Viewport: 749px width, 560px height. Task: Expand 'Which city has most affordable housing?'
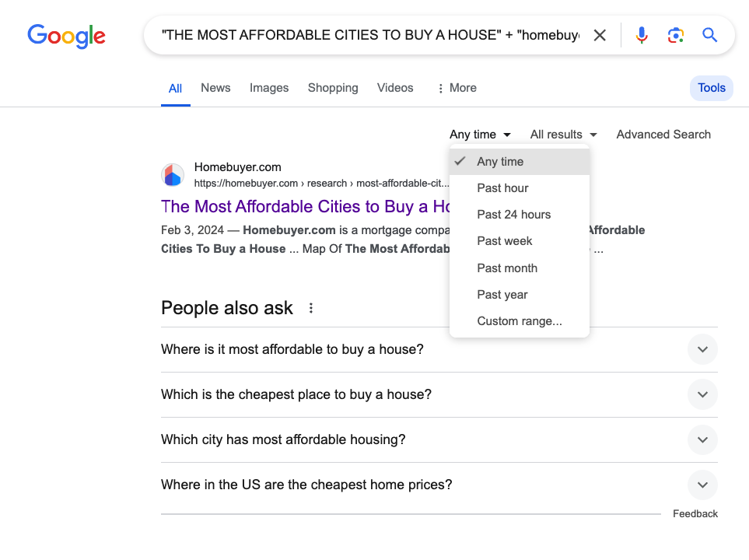pyautogui.click(x=702, y=439)
